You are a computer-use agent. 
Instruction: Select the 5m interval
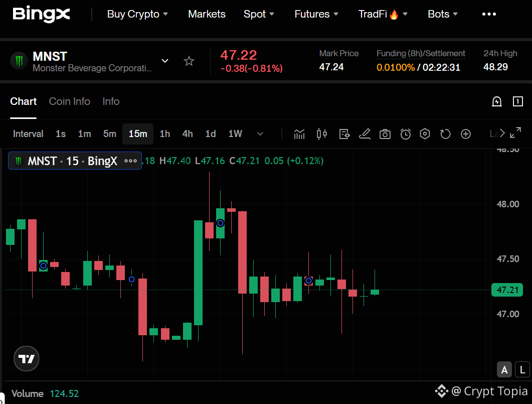tap(110, 134)
